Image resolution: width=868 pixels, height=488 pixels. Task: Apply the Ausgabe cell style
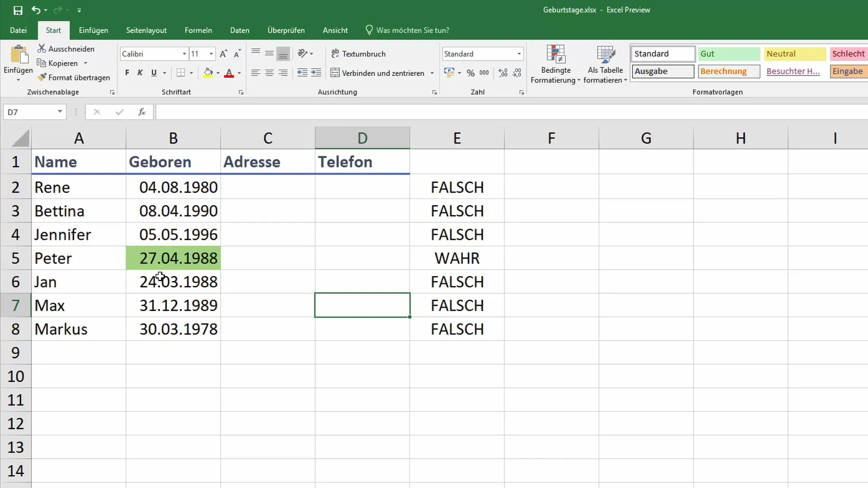(663, 71)
